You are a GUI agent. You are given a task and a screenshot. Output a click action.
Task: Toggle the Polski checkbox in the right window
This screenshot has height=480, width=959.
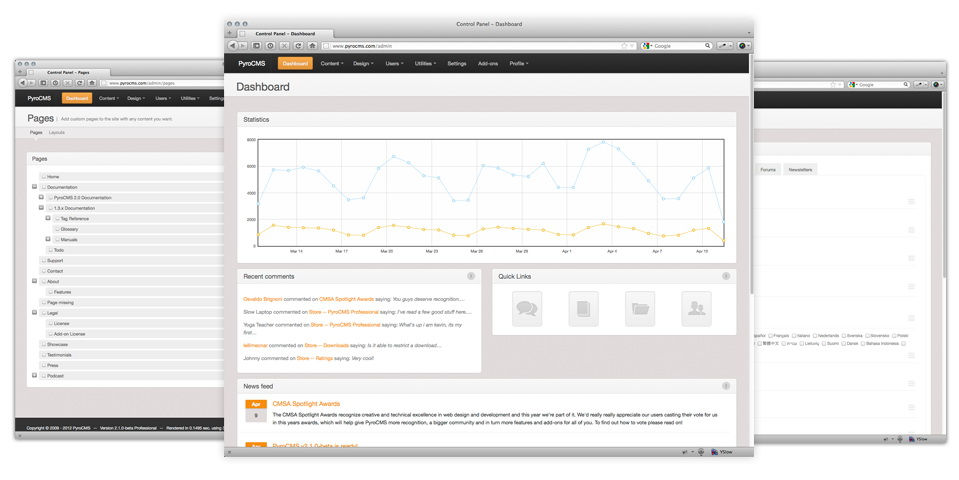click(894, 336)
